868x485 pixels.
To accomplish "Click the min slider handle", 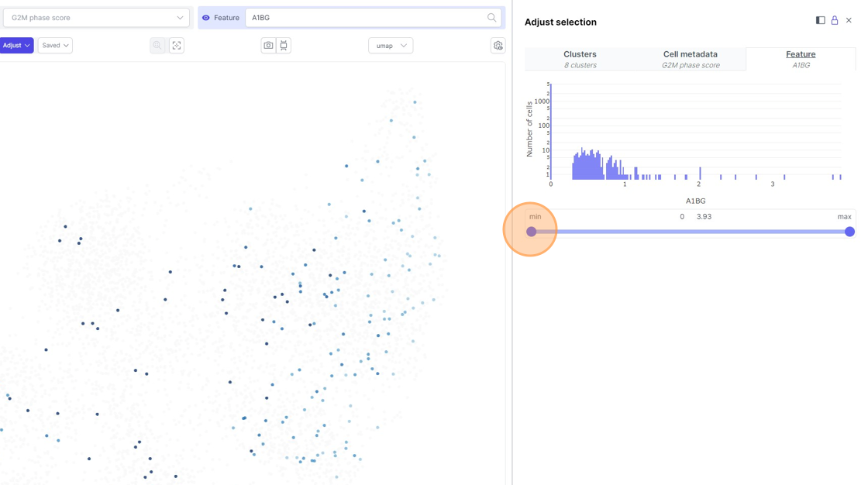I will (x=532, y=232).
